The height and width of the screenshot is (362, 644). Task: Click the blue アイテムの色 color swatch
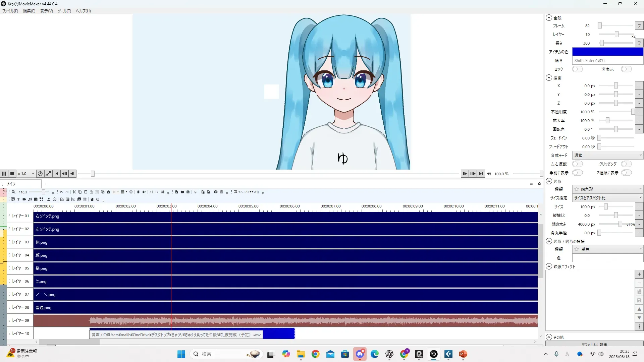pos(607,52)
